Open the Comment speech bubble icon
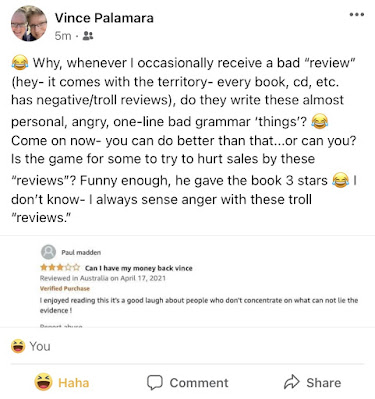The width and height of the screenshot is (375, 399). 155,382
